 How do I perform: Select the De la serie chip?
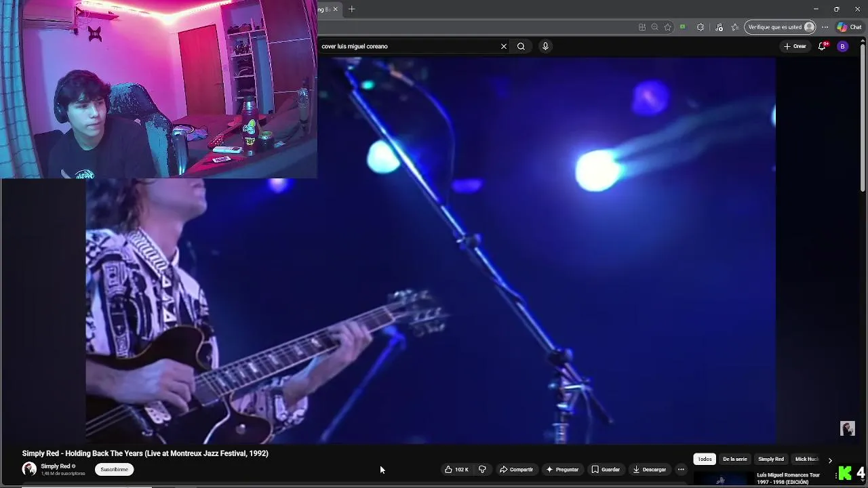tap(734, 459)
